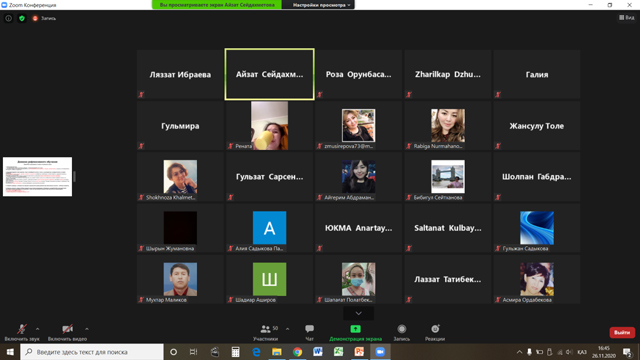Image resolution: width=640 pixels, height=360 pixels.
Task: Switch to Zoom taskbar icon
Action: (x=380, y=352)
